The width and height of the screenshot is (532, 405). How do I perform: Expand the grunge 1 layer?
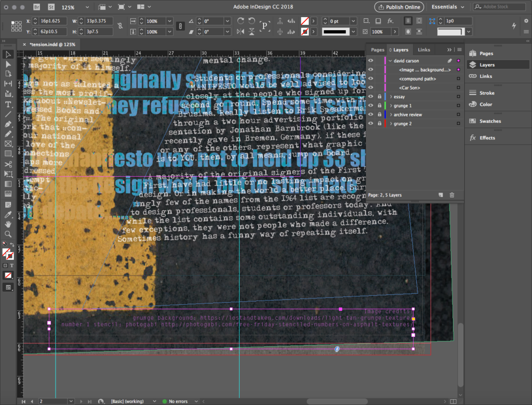(x=390, y=106)
